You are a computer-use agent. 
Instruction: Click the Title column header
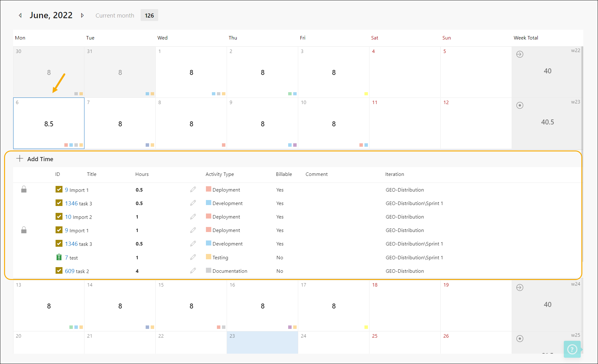[x=92, y=174]
